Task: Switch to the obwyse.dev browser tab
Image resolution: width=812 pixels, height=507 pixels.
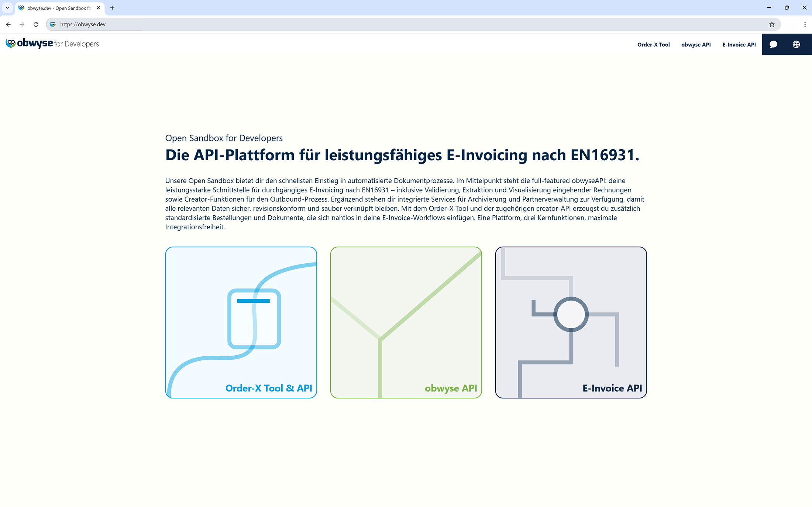Action: (x=55, y=8)
